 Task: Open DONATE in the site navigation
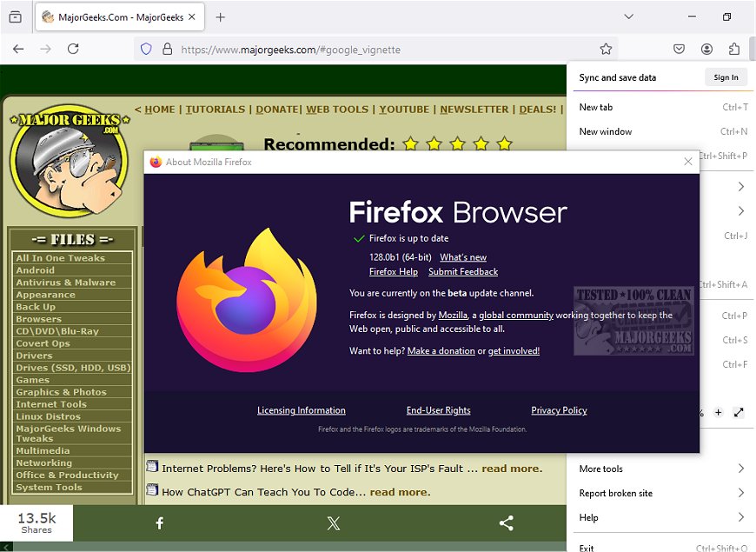(x=276, y=110)
